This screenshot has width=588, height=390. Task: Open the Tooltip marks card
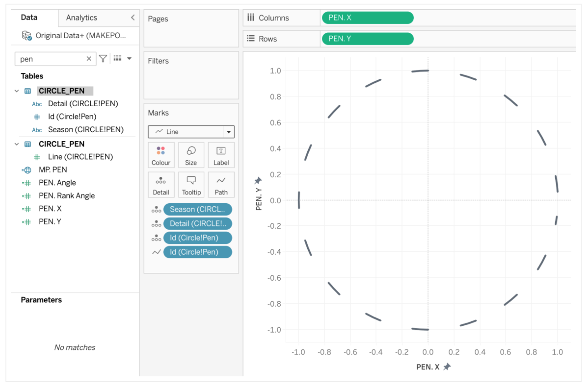(191, 185)
